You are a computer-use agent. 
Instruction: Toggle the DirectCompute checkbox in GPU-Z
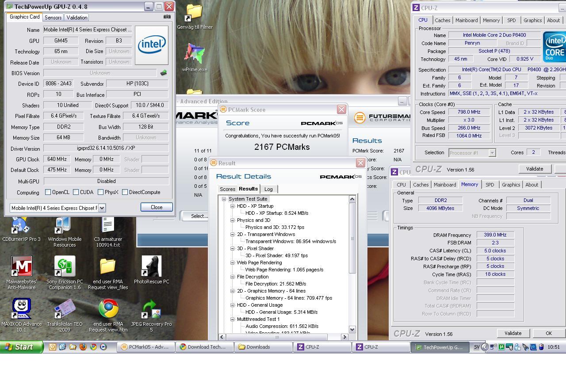[x=125, y=192]
